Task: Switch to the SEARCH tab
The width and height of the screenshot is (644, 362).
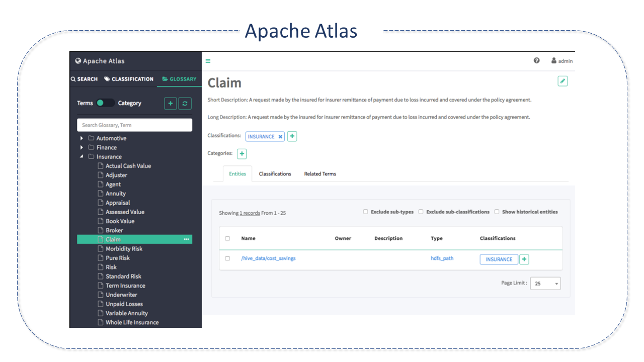Action: click(85, 79)
